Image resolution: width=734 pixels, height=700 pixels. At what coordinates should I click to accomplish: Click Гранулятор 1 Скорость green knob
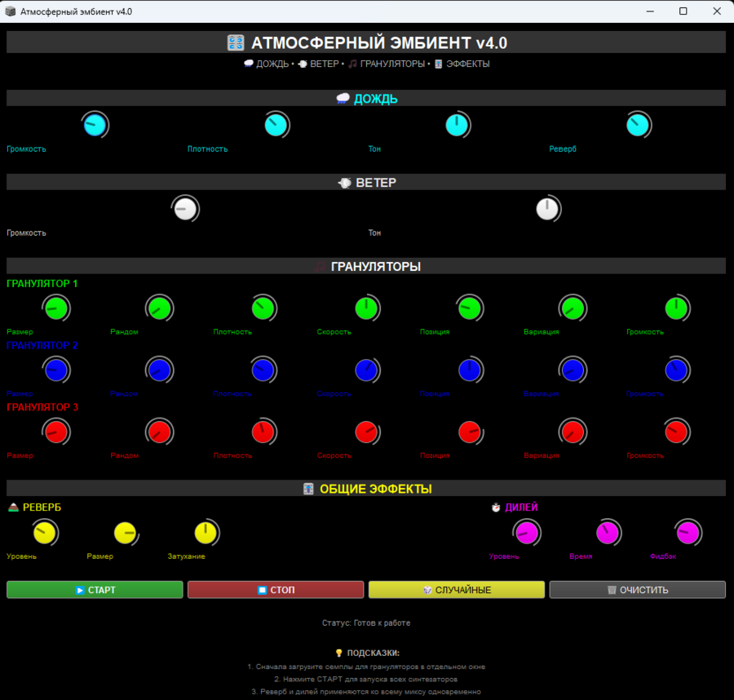pyautogui.click(x=366, y=308)
